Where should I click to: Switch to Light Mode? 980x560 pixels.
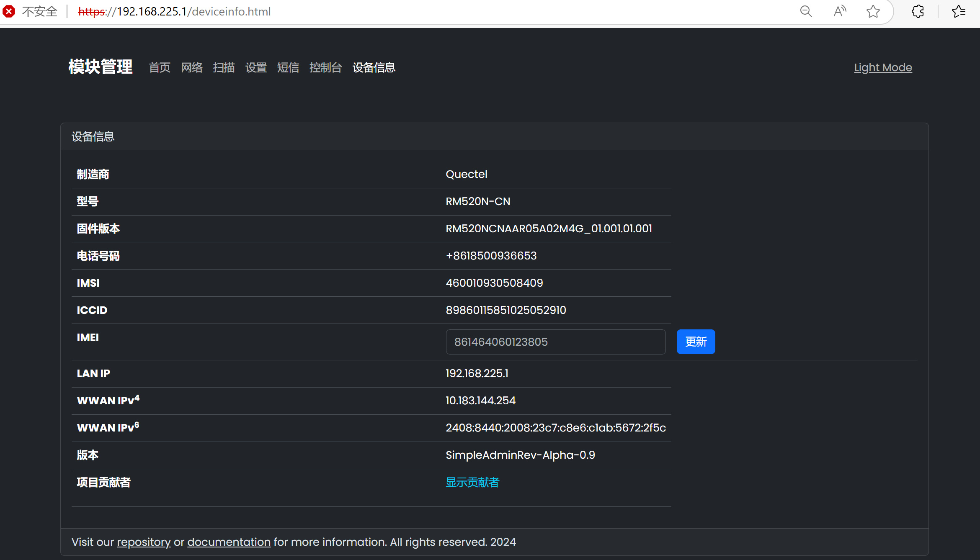(x=883, y=67)
